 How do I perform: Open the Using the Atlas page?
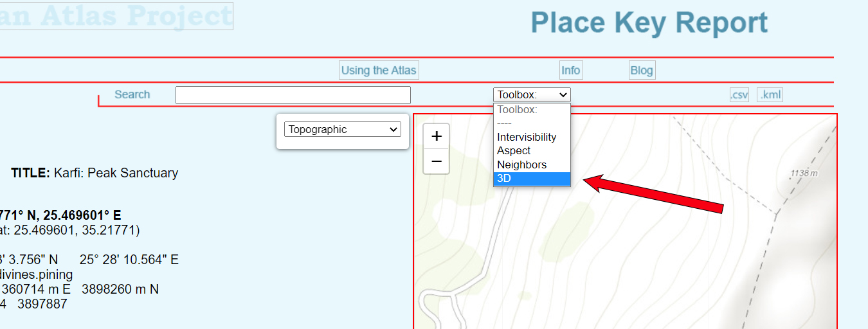(379, 71)
